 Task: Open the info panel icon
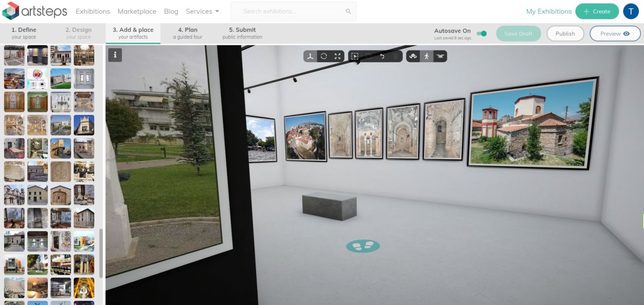click(x=115, y=55)
